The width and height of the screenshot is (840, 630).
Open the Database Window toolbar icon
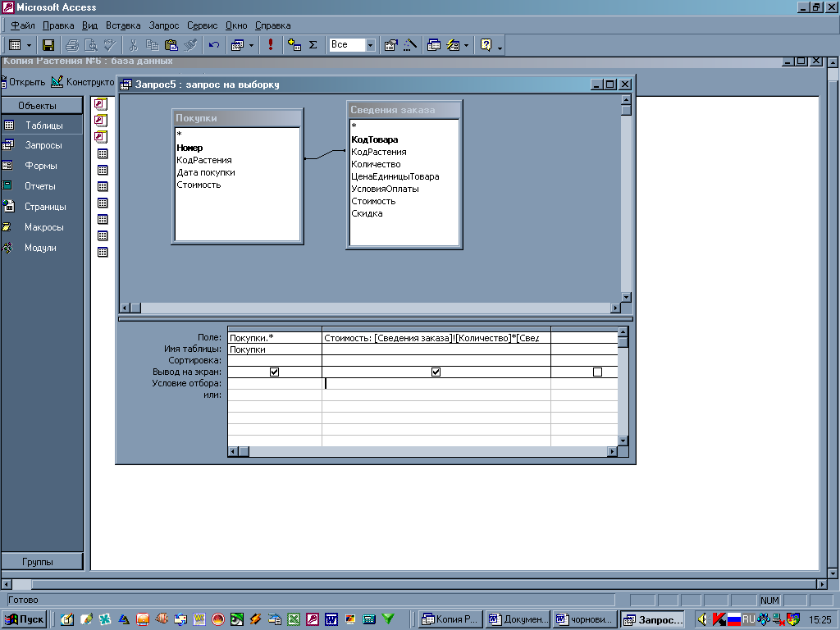(x=434, y=45)
